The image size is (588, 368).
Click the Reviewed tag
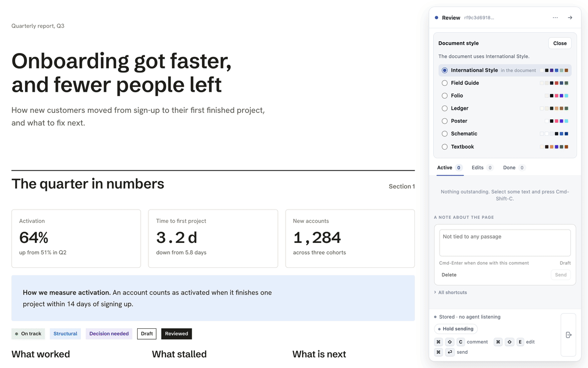[x=176, y=334]
